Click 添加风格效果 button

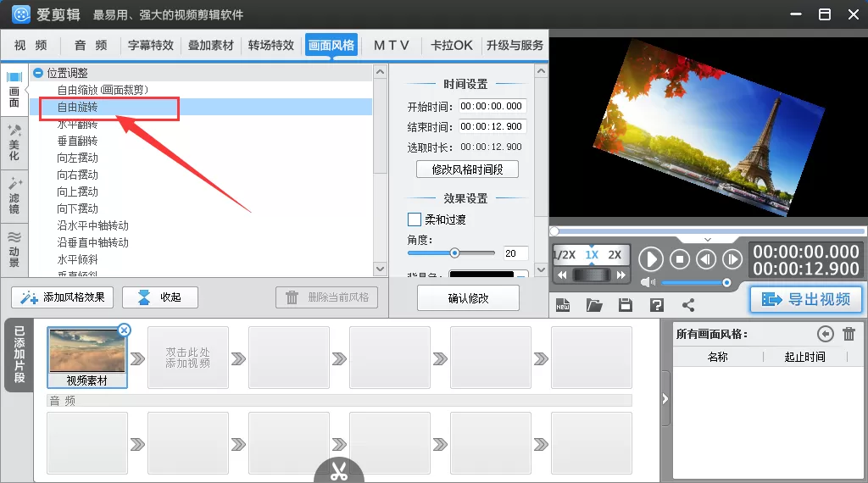[62, 297]
